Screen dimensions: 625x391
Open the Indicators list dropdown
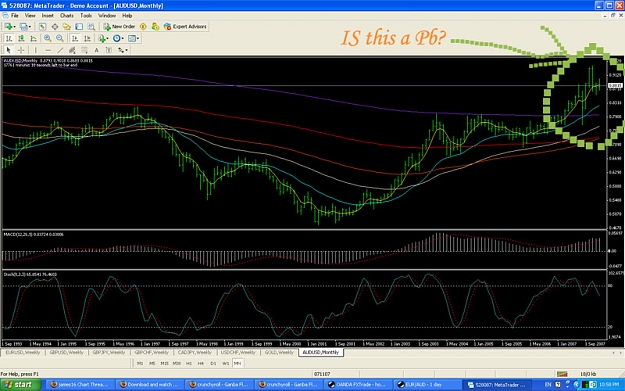(102, 39)
